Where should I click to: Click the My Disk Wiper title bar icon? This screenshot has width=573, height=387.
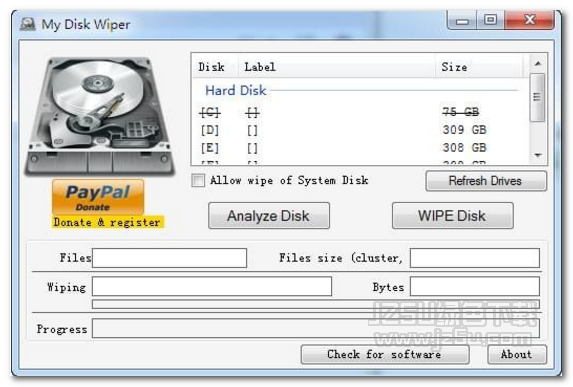click(27, 24)
